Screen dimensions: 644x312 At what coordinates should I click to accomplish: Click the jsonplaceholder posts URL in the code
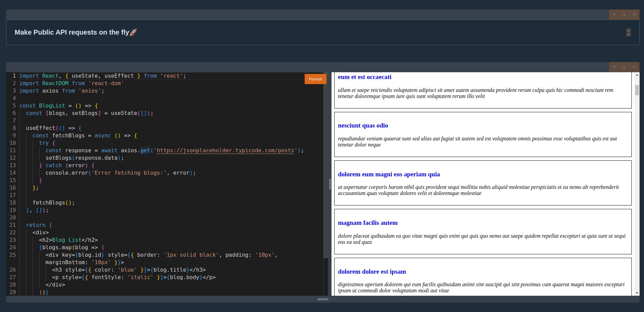click(226, 151)
